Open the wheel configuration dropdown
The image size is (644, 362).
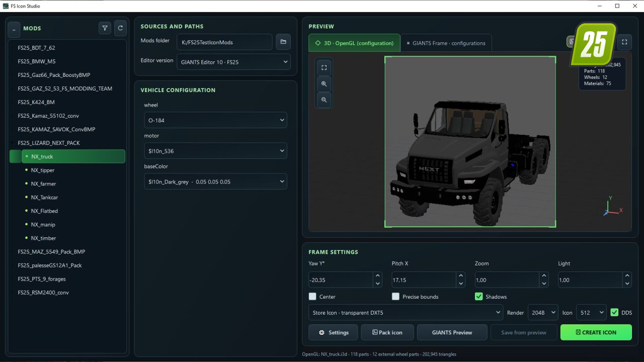pos(215,120)
